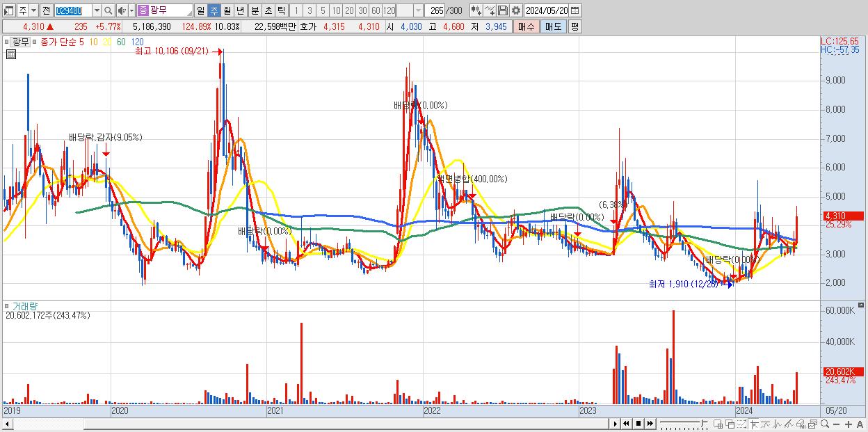Rewind the chart replay
This screenshot has width=868, height=432.
click(x=626, y=424)
